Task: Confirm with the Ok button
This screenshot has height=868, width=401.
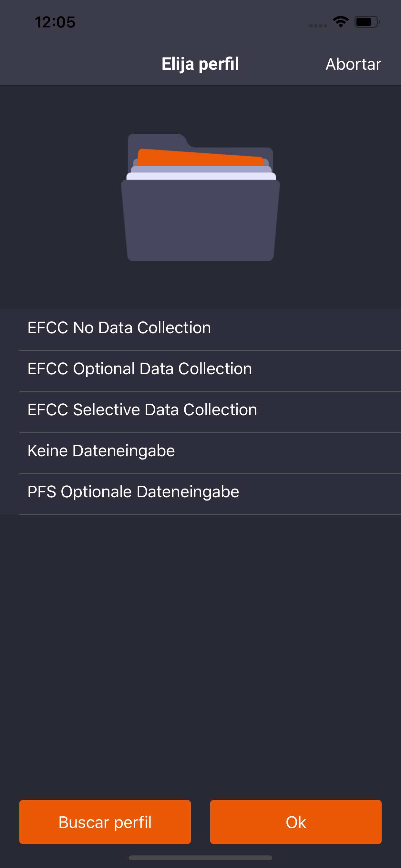Action: pos(295,822)
